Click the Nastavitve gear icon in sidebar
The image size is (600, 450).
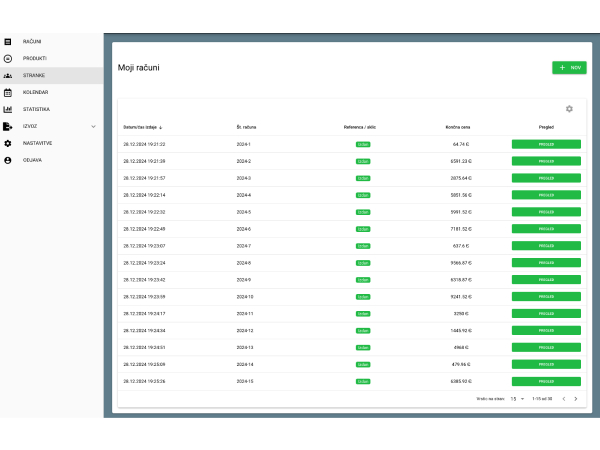tap(8, 143)
